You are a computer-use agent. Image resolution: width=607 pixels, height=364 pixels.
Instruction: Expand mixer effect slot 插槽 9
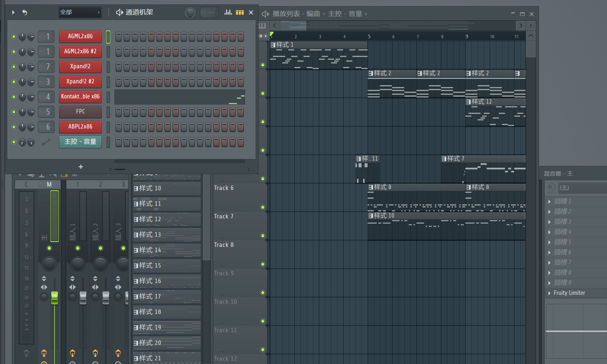click(x=550, y=283)
